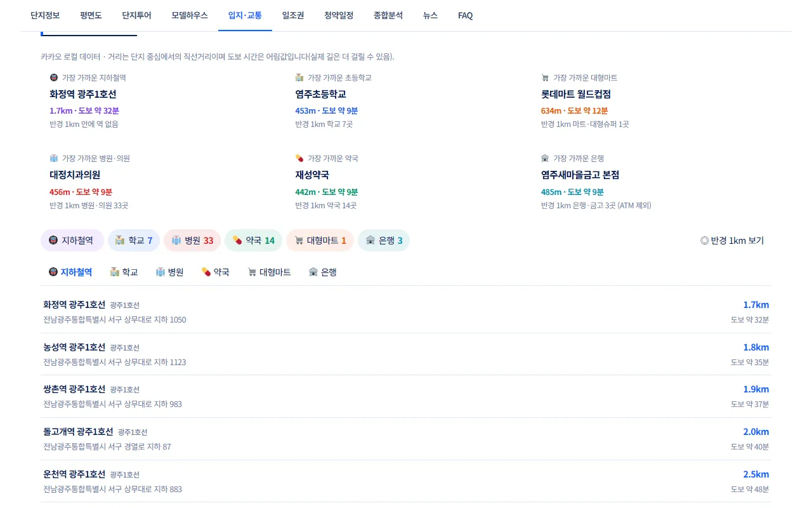Click the bank icon beside 가장 가까운 은행

[545, 158]
